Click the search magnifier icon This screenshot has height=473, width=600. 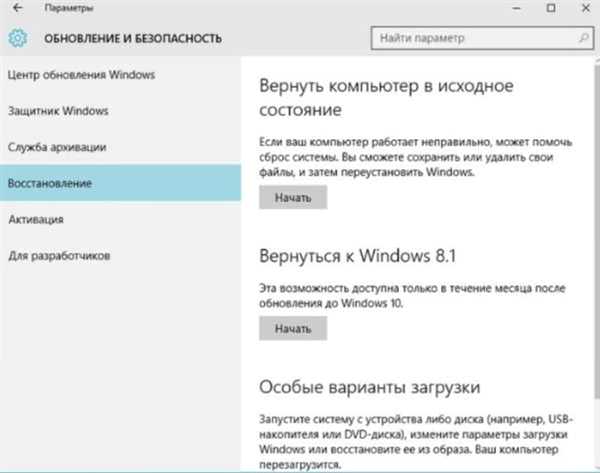tap(584, 38)
